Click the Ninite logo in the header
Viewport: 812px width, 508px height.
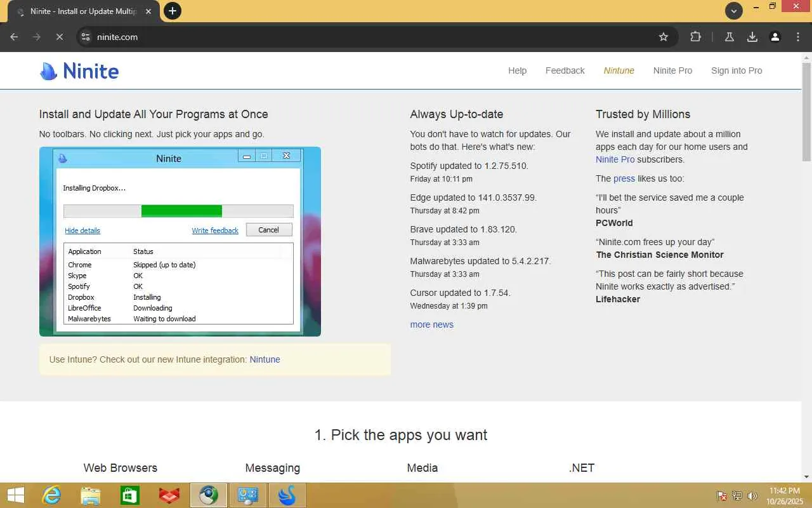coord(79,71)
